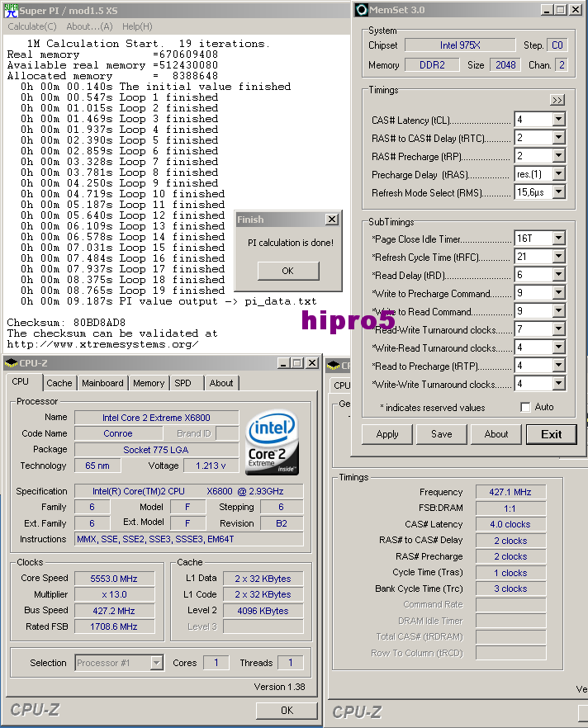Click the MemSet 3.0 title bar icon
588x728 pixels.
tap(362, 10)
